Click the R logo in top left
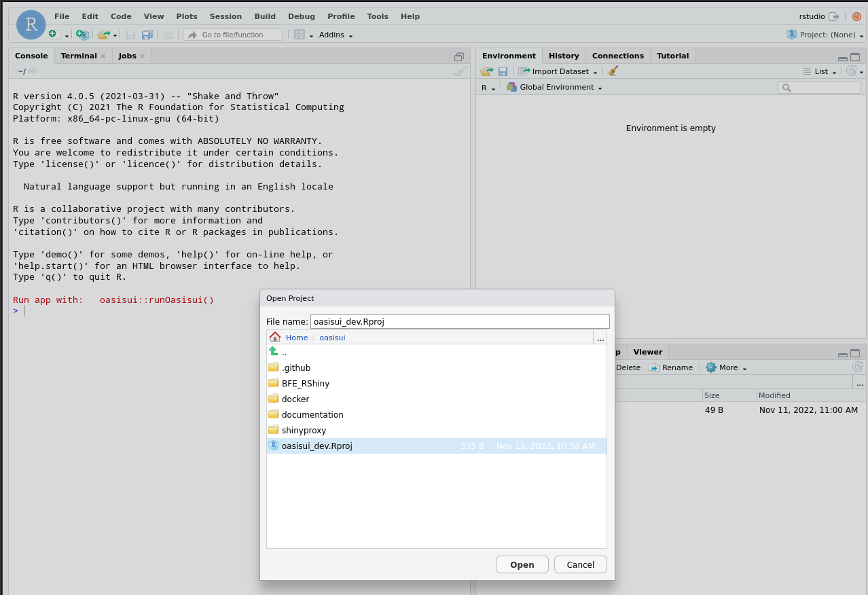 pos(31,24)
